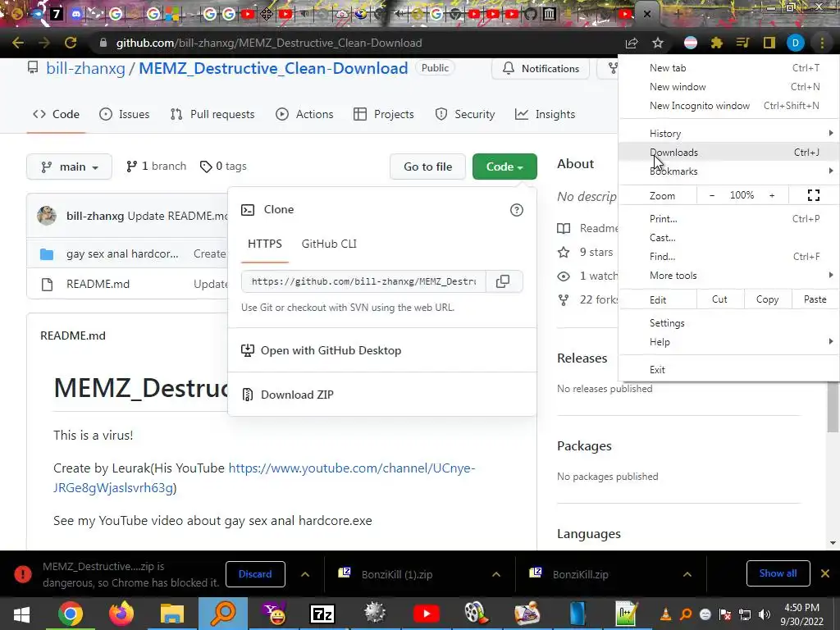840x630 pixels.
Task: Click the address bar URL
Action: [x=269, y=43]
